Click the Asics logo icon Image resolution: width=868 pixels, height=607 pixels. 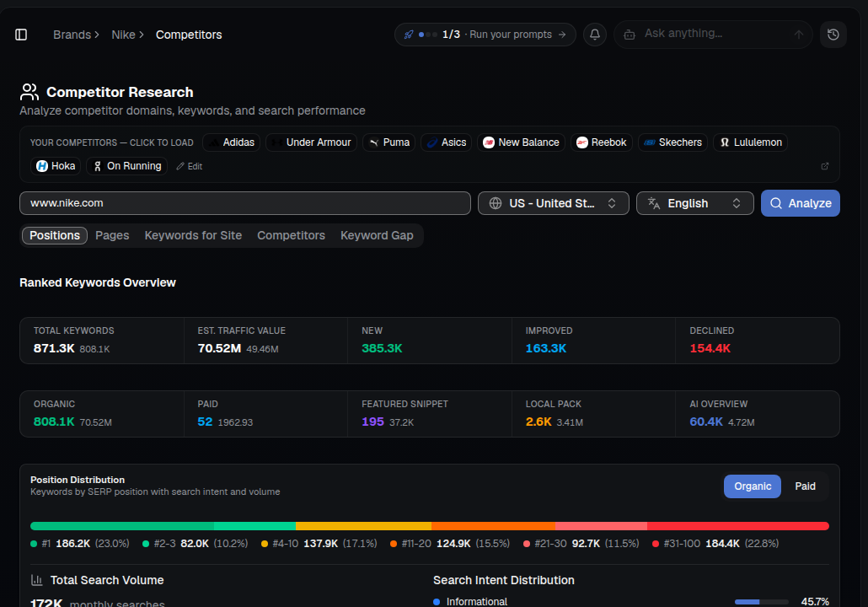[432, 142]
